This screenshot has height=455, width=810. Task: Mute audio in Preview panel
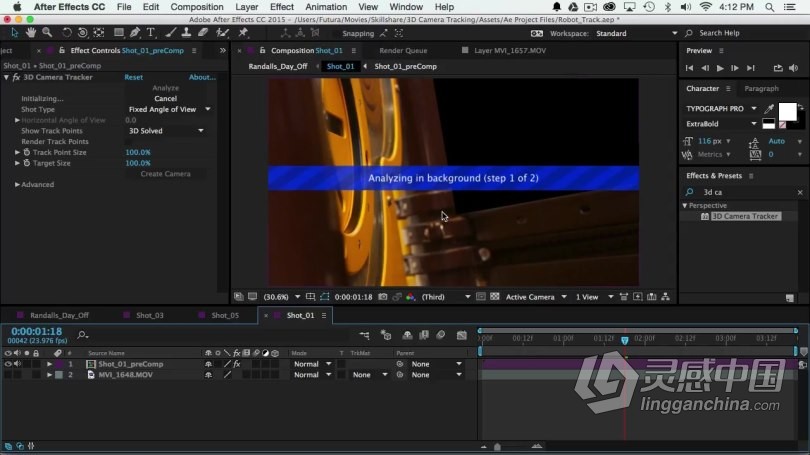pos(793,68)
